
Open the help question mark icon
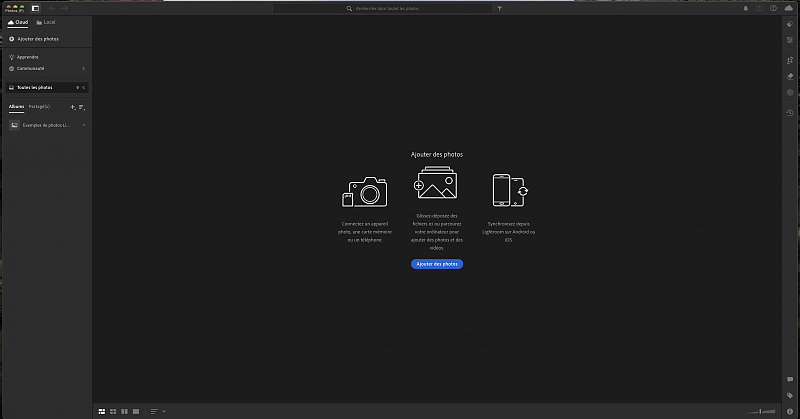773,8
